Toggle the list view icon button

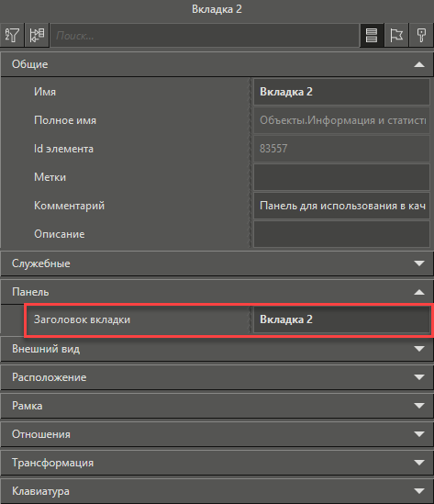click(x=372, y=35)
